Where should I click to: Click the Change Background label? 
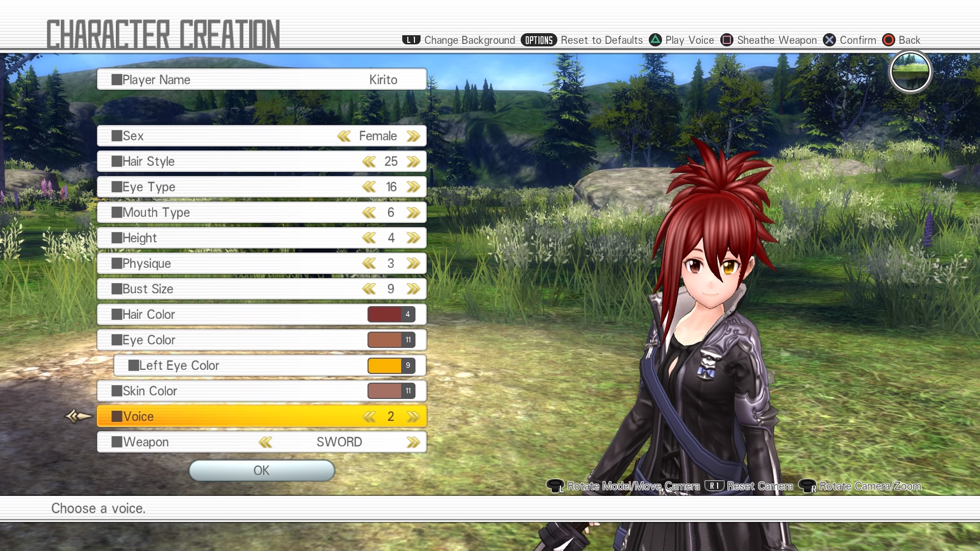point(470,40)
